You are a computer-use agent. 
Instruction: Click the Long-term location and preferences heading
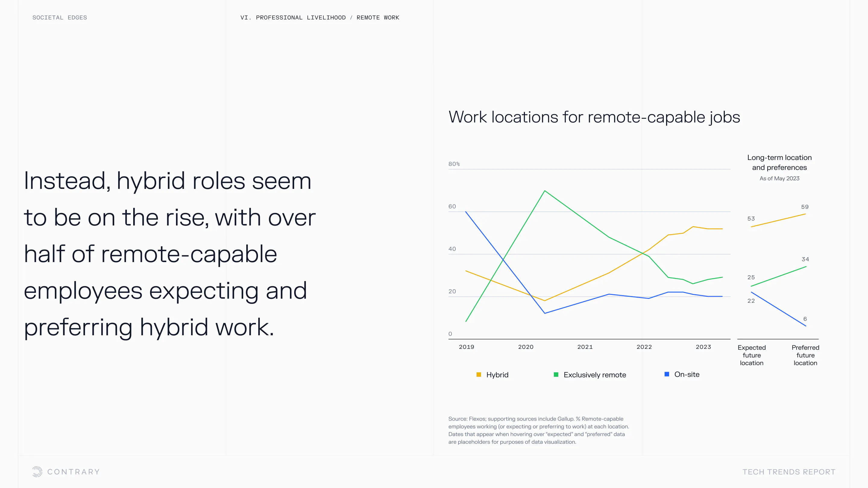click(x=779, y=162)
